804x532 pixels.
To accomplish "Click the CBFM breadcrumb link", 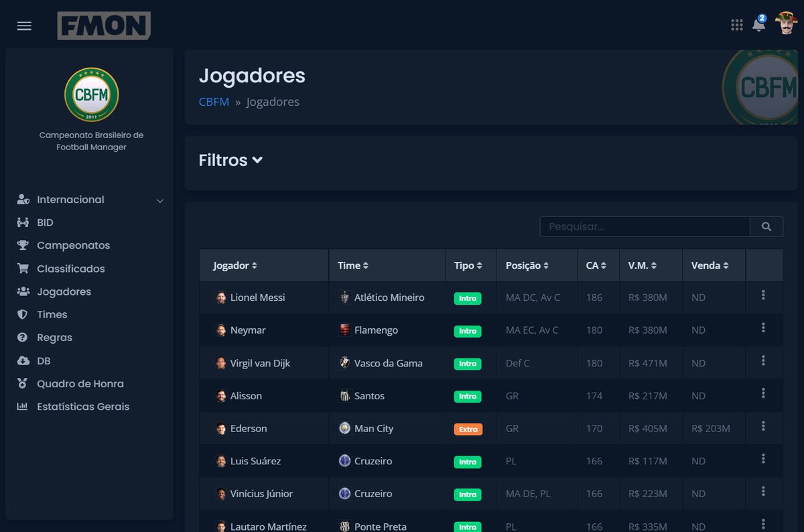I will [214, 102].
